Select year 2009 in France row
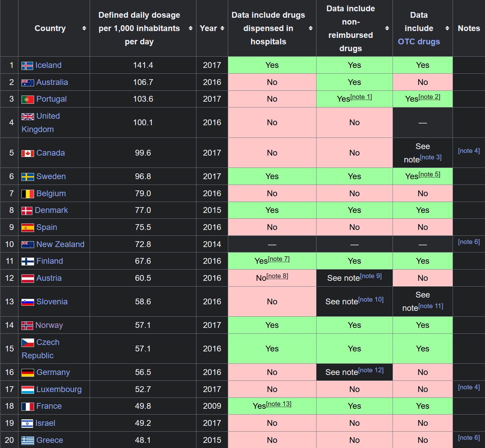The width and height of the screenshot is (485, 448). pyautogui.click(x=212, y=406)
